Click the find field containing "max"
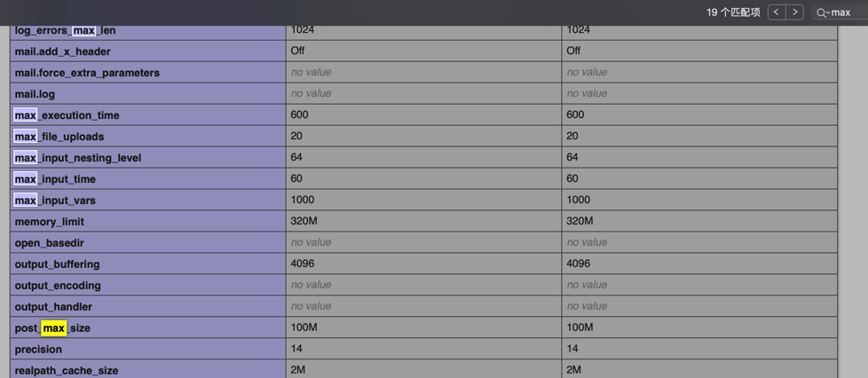Screen dimensions: 868x378 tap(845, 13)
